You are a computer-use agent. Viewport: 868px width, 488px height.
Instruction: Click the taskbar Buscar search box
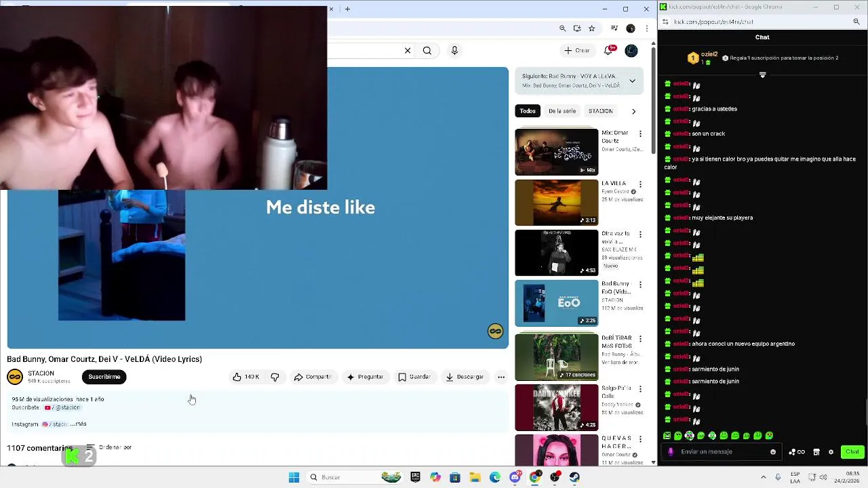coord(355,477)
